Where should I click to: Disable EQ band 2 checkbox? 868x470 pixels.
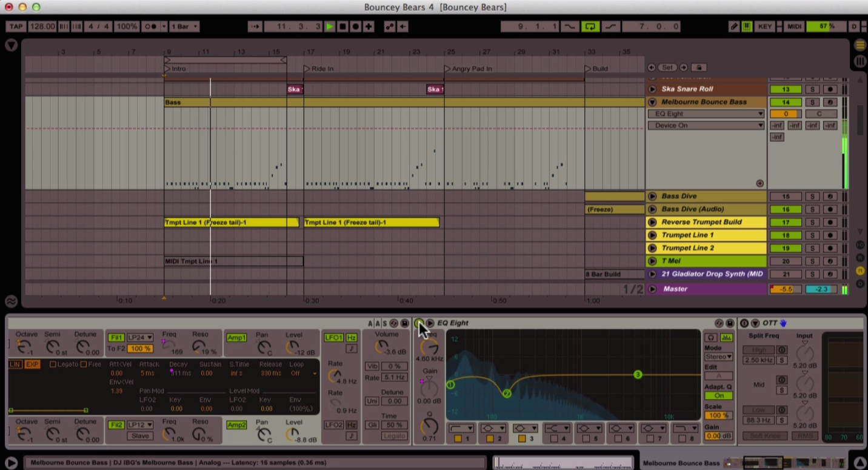[x=490, y=438]
